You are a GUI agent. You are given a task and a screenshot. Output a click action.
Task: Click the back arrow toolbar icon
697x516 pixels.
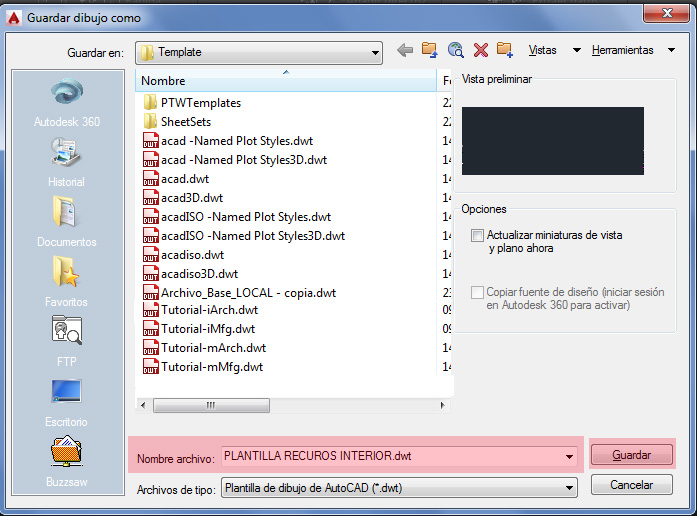pyautogui.click(x=405, y=50)
